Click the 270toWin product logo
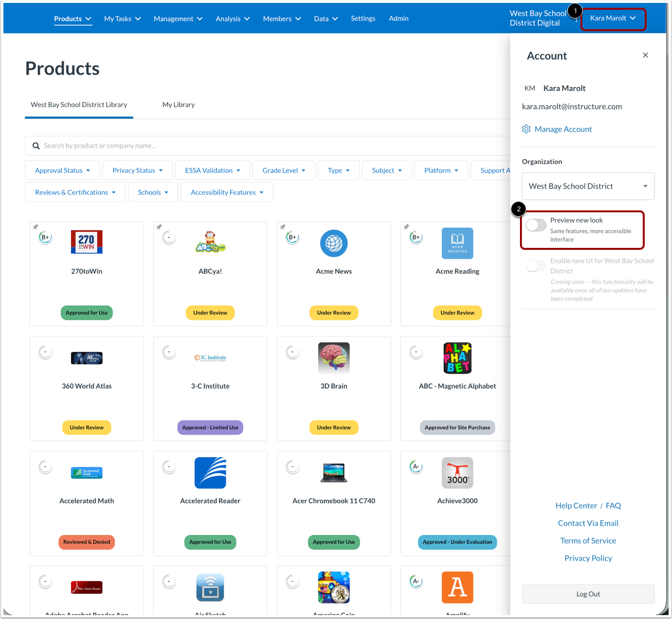Viewport: 672px width, 619px height. click(x=87, y=242)
